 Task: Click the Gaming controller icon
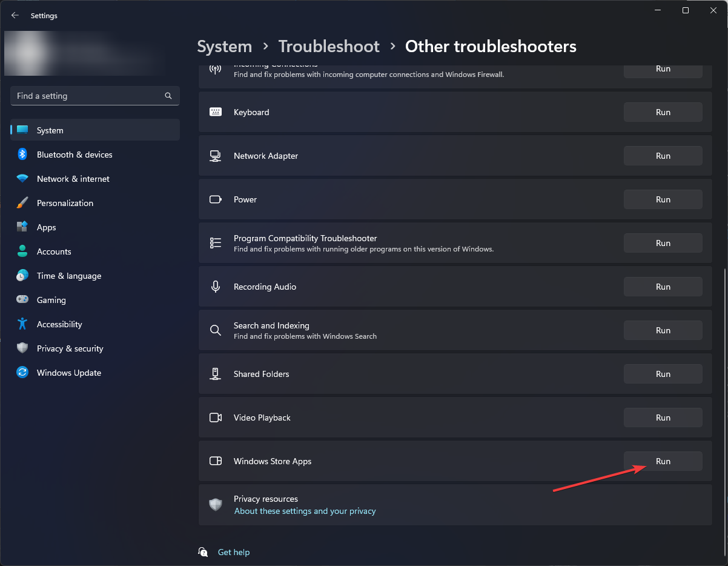point(22,300)
